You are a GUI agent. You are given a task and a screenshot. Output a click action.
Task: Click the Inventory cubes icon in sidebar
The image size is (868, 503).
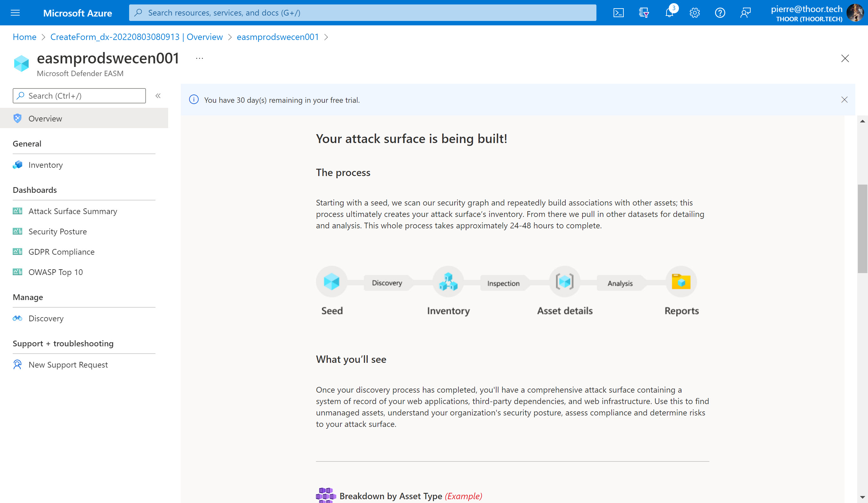pos(17,165)
